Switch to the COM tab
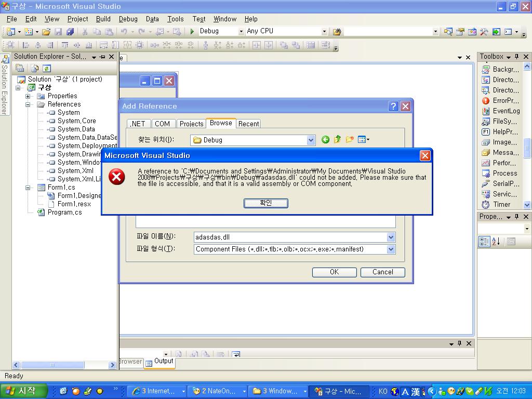532x399 pixels. [162, 124]
